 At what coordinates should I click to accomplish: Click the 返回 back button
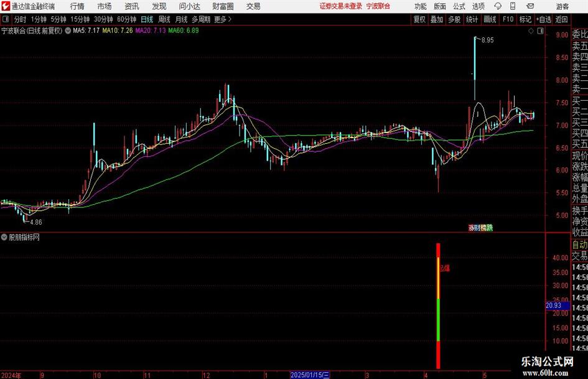561,19
